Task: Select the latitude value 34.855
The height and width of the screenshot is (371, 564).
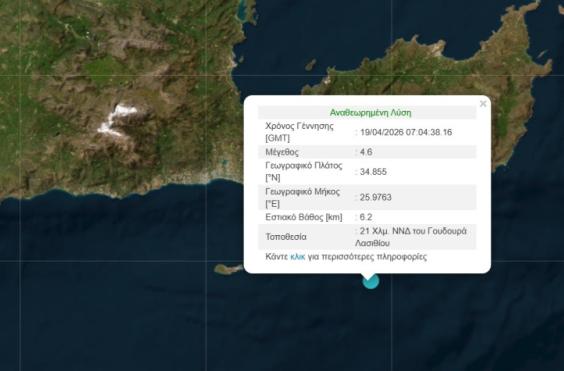Action: tap(373, 172)
